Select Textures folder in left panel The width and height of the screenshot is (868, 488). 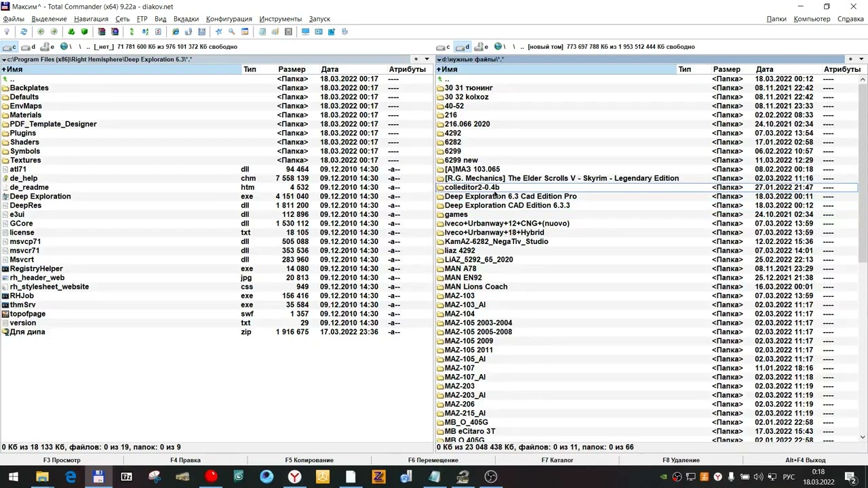click(25, 161)
